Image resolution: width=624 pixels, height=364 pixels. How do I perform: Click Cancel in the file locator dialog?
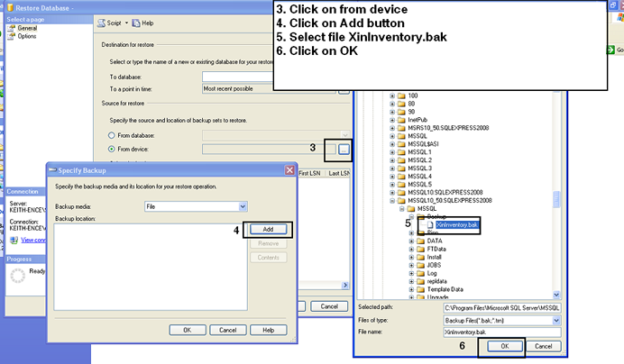click(x=543, y=346)
